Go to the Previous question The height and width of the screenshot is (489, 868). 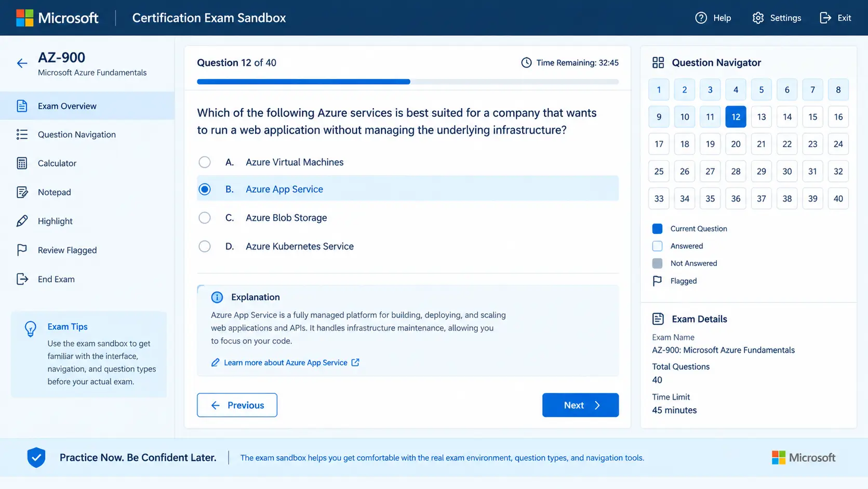[237, 405]
